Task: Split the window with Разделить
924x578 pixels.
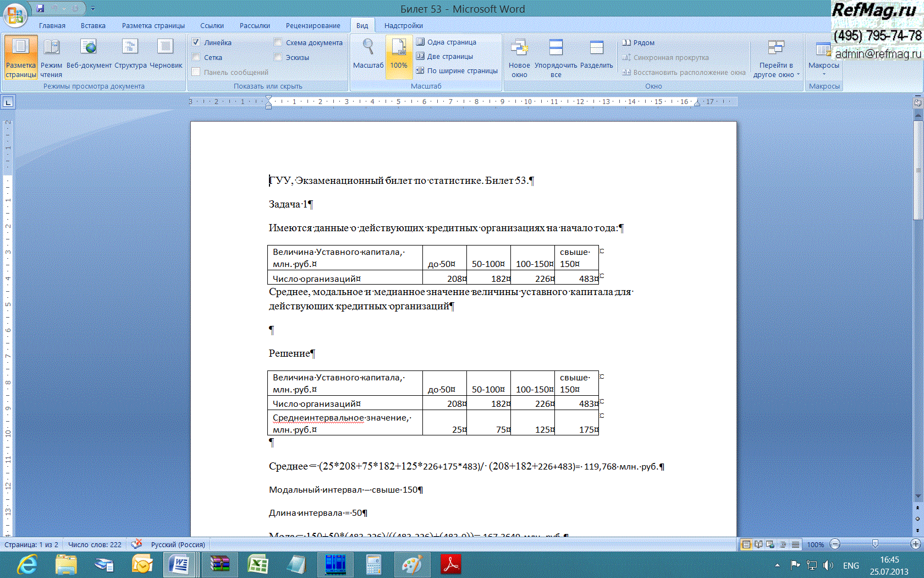Action: 596,54
